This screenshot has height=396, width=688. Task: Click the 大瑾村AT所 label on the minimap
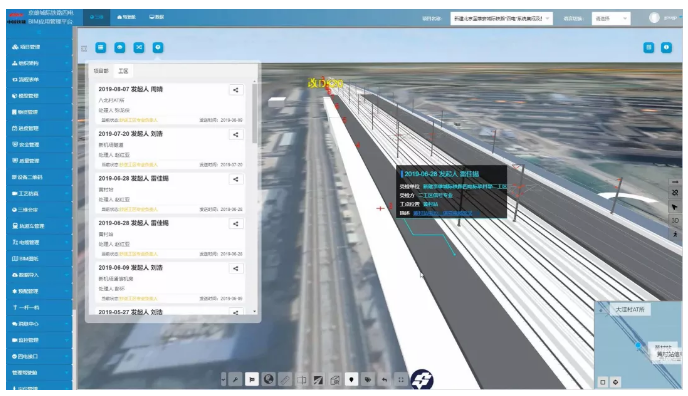coord(629,310)
